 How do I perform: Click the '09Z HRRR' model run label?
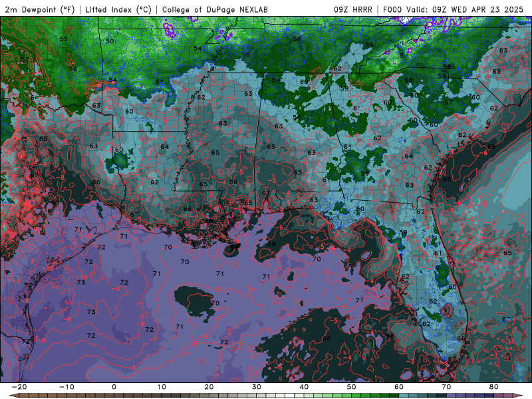[353, 9]
